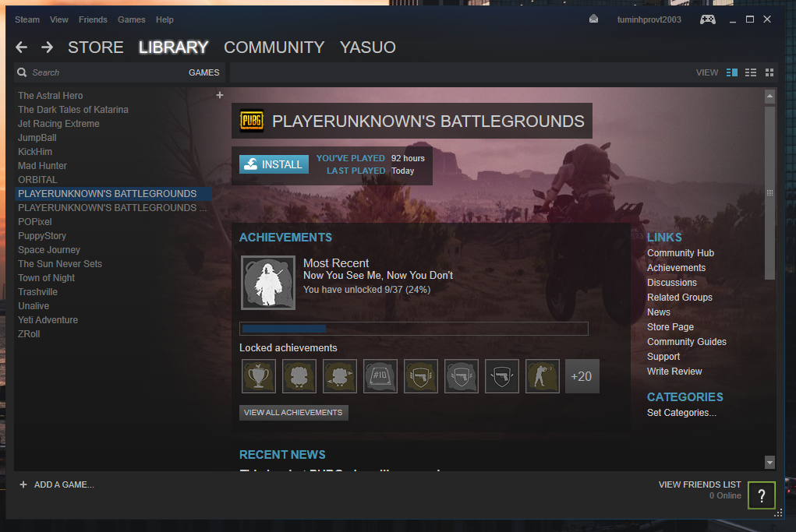Open the Discussions link
Viewport: 796px width, 532px height.
[671, 282]
